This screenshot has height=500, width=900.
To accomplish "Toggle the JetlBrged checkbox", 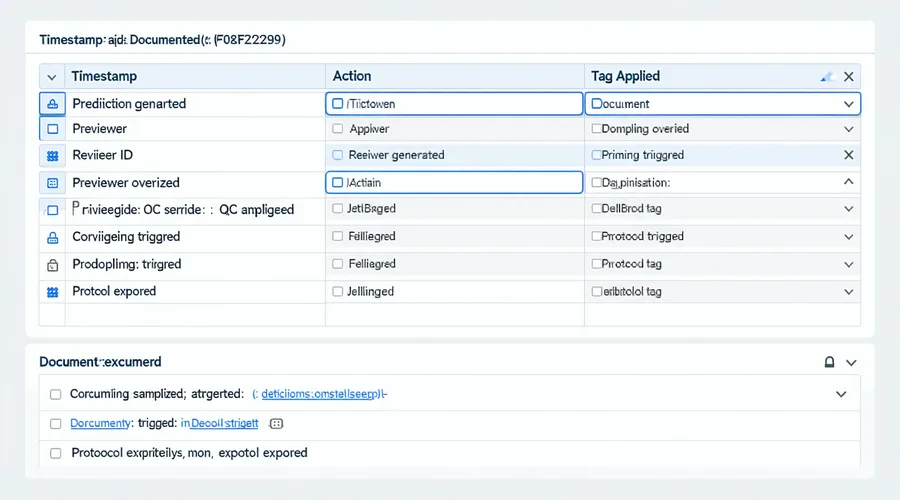I will pos(338,208).
